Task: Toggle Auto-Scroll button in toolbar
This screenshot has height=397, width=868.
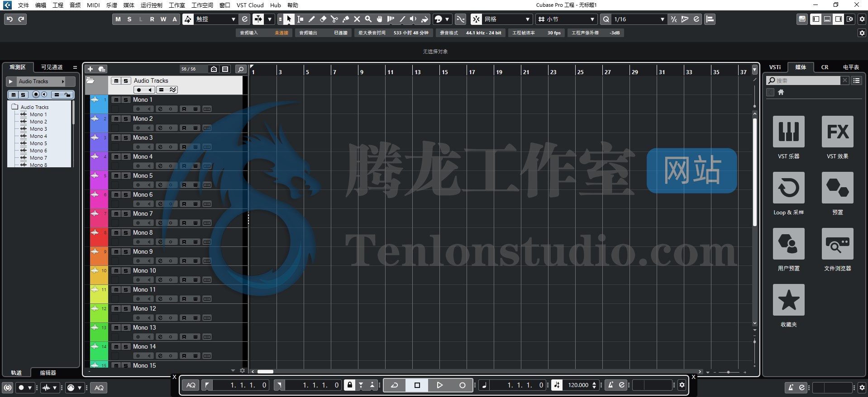Action: tap(258, 19)
